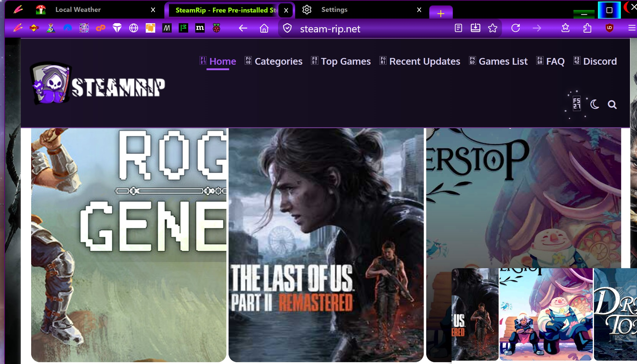
Task: Switch to the Local Weather tab
Action: 96,10
